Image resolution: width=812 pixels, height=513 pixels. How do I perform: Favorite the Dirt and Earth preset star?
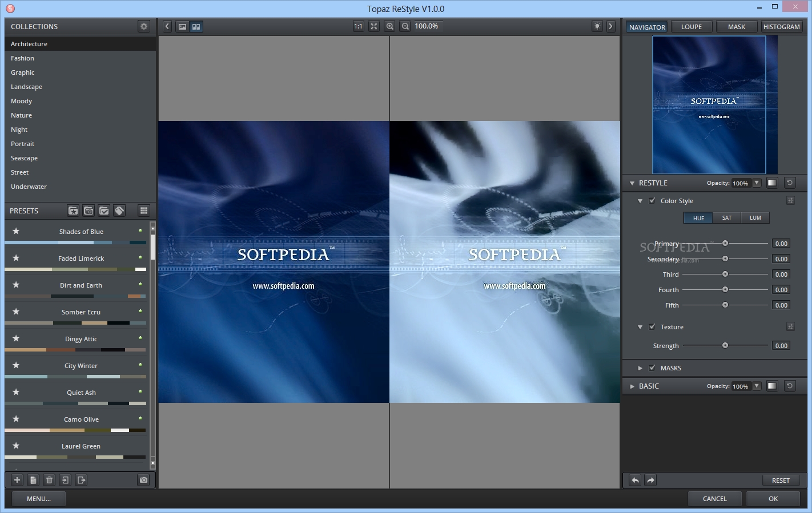[x=16, y=285]
